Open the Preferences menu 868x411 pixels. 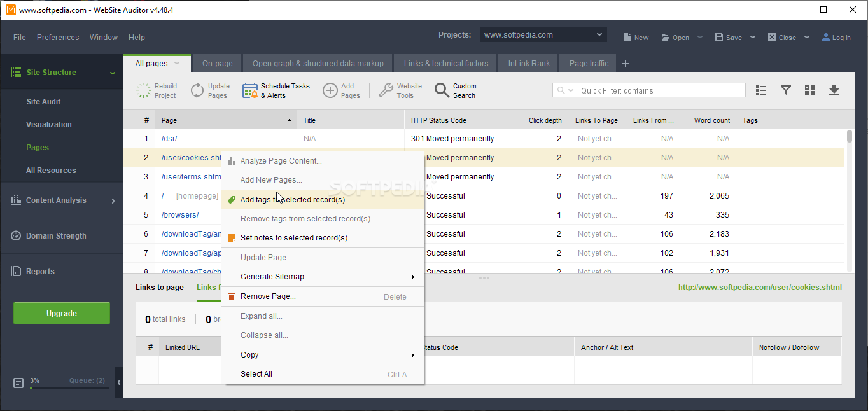click(58, 38)
